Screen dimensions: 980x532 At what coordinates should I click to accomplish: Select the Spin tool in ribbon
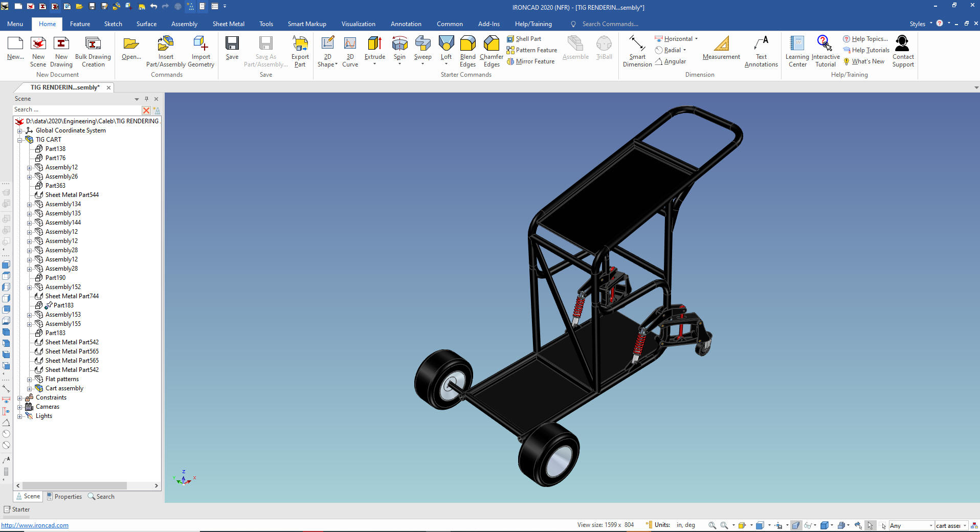[399, 44]
